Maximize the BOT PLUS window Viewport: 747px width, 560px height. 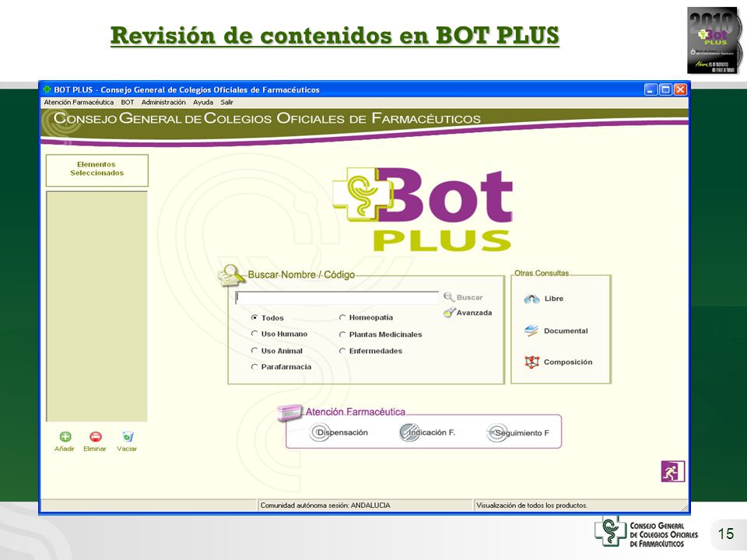(665, 89)
